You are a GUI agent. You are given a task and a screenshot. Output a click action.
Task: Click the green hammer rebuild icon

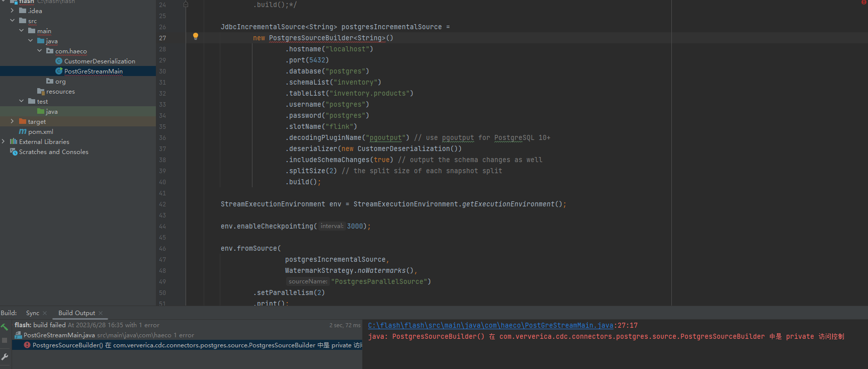(x=5, y=327)
